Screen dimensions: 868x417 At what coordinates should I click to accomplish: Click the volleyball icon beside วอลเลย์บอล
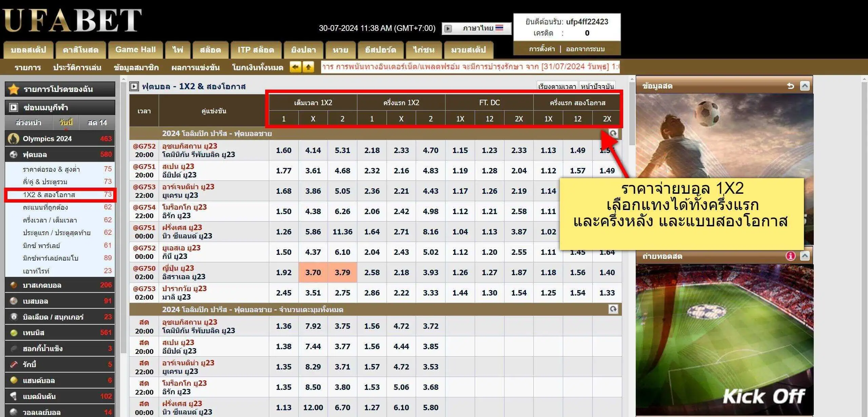(x=14, y=412)
